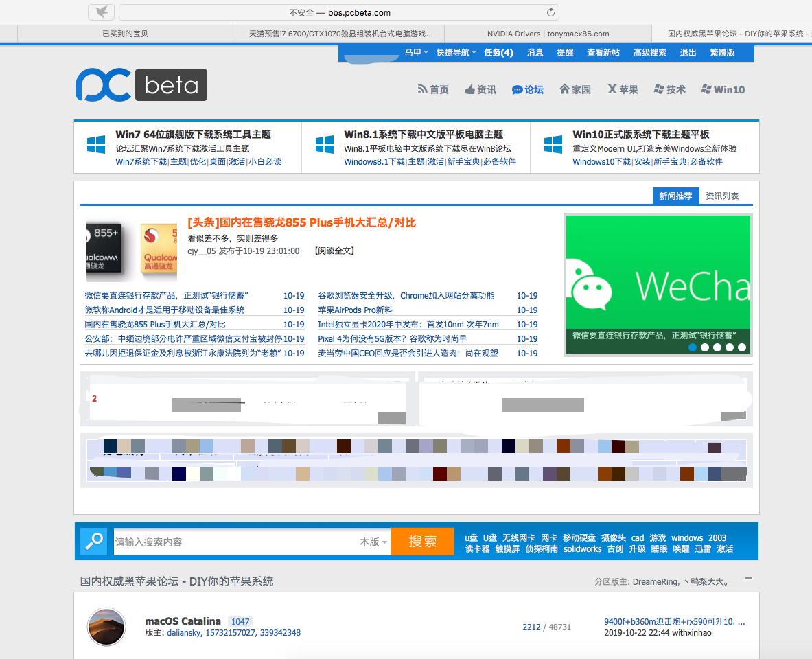Click the magnifier icon in the search bar
This screenshot has width=812, height=659.
point(93,541)
